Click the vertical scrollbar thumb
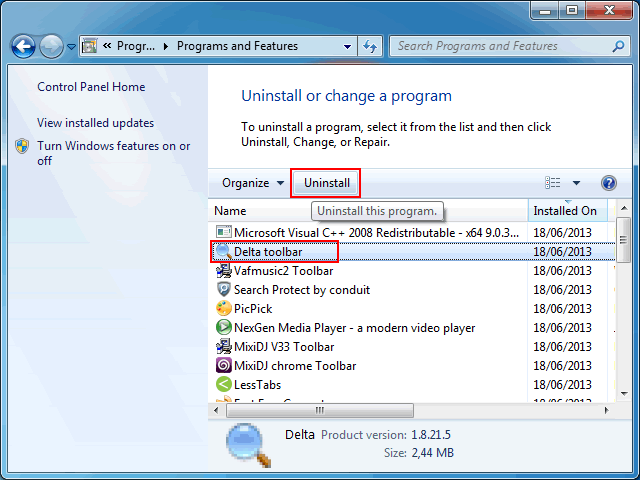Image resolution: width=640 pixels, height=480 pixels. pos(623,240)
